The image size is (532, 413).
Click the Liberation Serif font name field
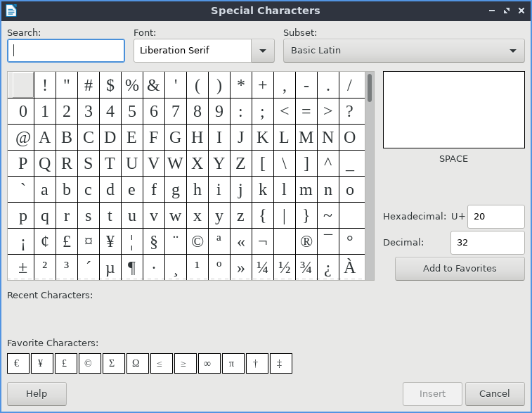pos(192,51)
